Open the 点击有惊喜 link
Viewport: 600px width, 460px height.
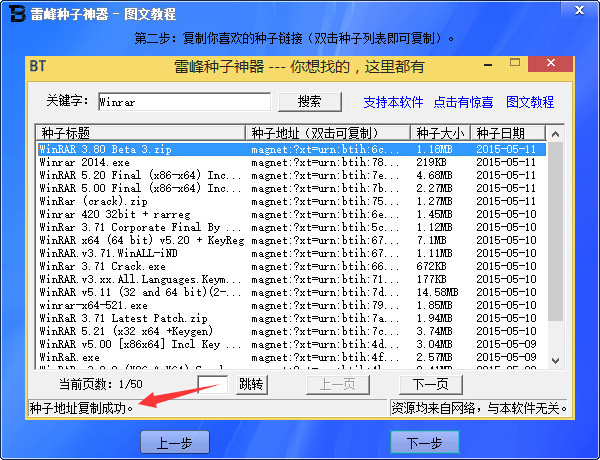click(463, 102)
